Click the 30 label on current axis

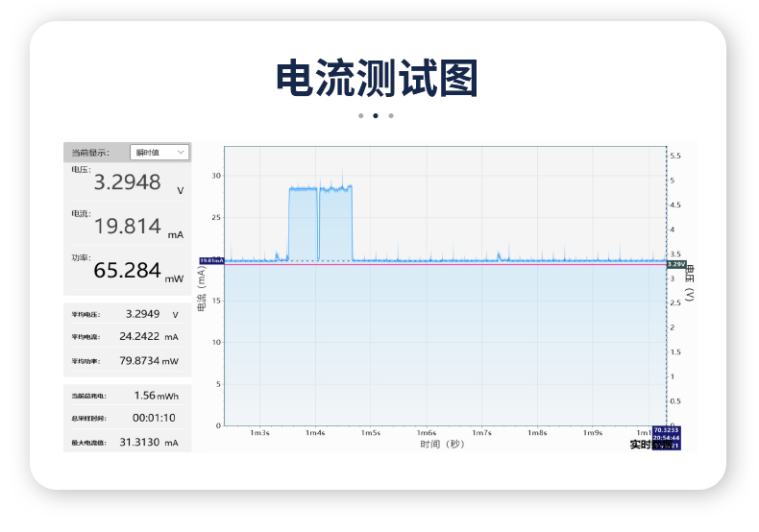pyautogui.click(x=216, y=176)
